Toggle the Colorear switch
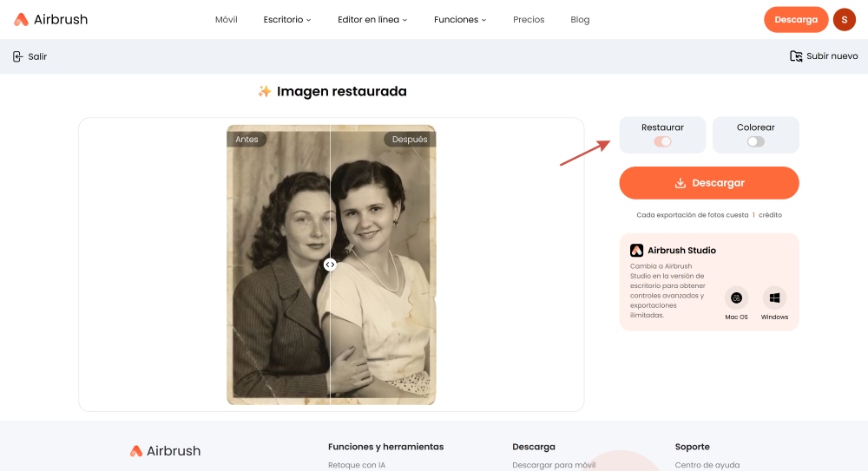 [x=756, y=141]
